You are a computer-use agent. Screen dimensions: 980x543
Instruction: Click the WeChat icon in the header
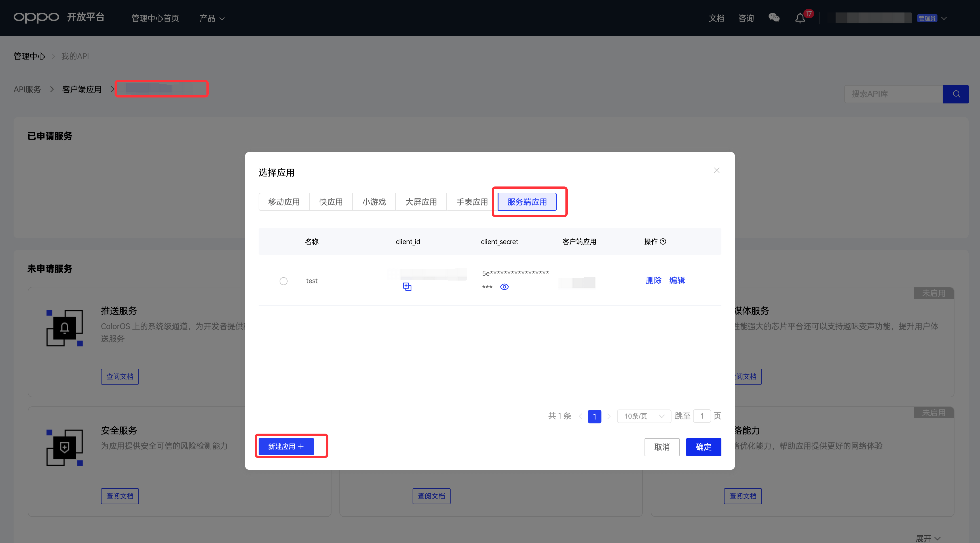pos(774,18)
